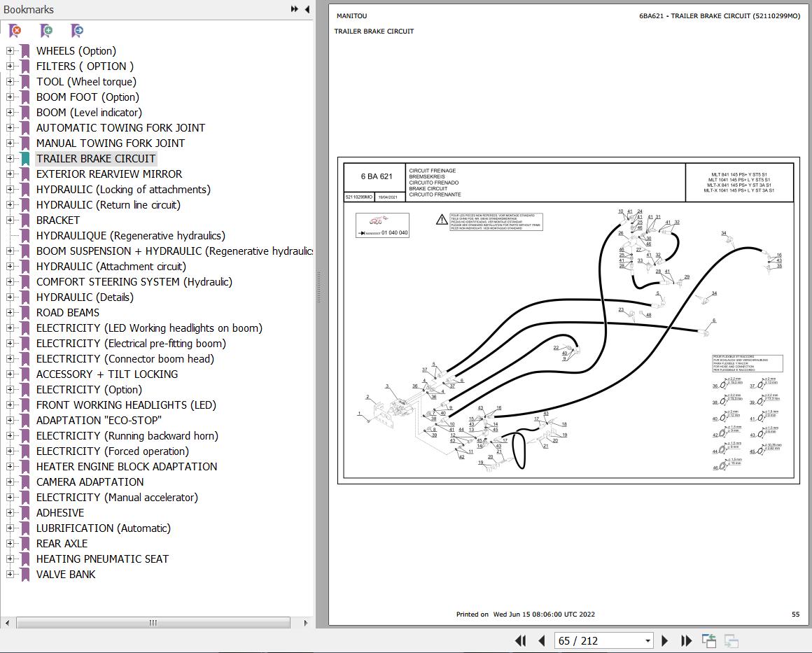Click the previous view navigation icon

click(x=709, y=640)
